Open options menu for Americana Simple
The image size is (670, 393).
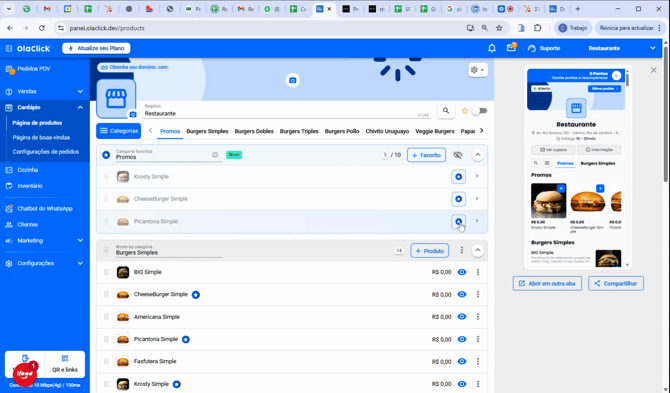[x=478, y=317]
